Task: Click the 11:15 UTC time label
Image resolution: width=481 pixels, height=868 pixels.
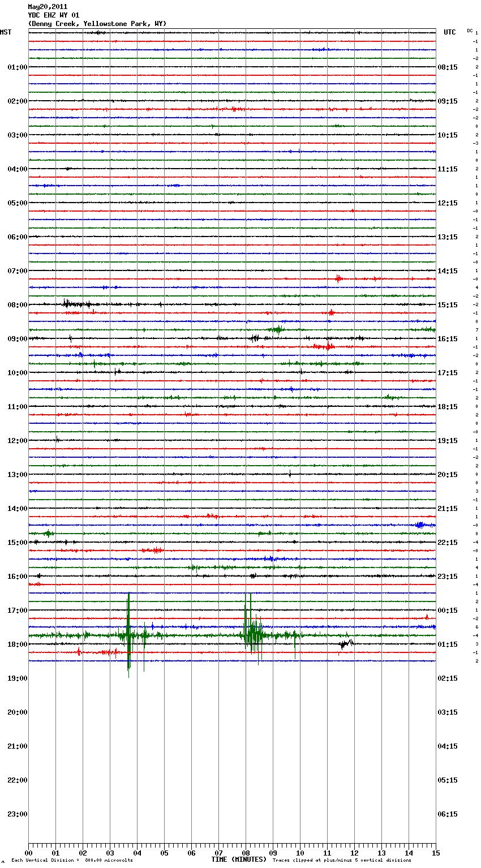Action: (448, 169)
